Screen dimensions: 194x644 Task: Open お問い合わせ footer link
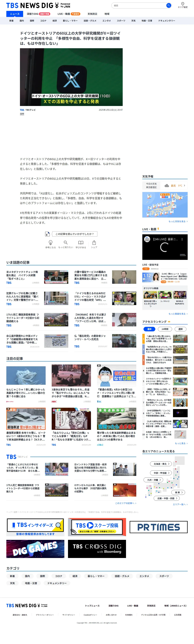tap(111, 615)
